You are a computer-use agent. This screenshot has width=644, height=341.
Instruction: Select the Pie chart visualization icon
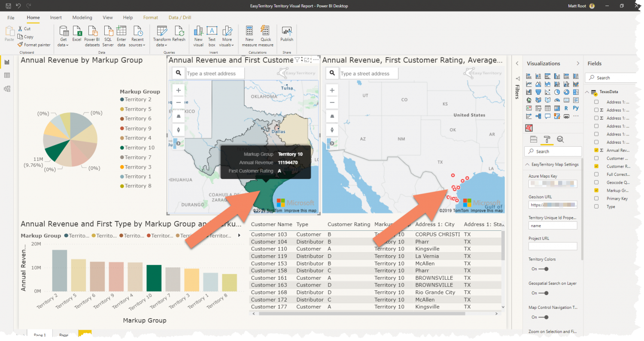click(x=557, y=93)
